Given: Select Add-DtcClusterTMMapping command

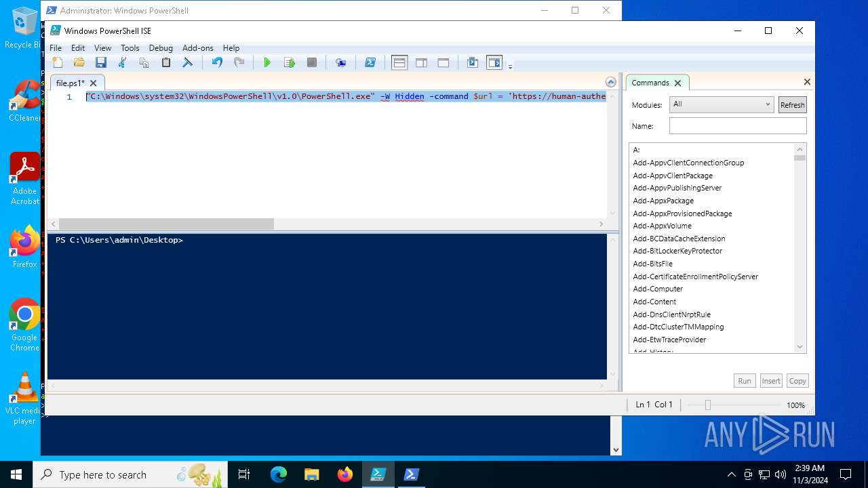Looking at the screenshot, I should [678, 327].
